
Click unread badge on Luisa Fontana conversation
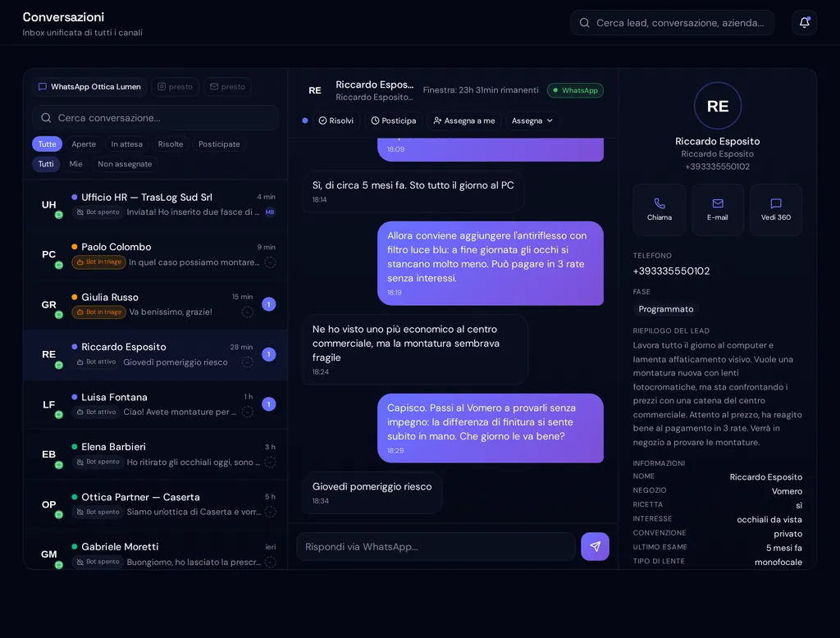(269, 404)
